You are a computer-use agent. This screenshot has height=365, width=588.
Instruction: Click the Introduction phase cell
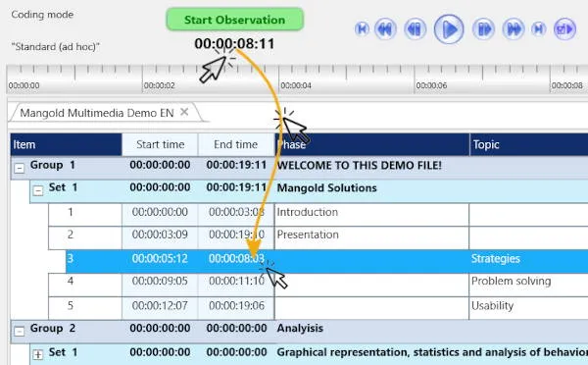(371, 215)
